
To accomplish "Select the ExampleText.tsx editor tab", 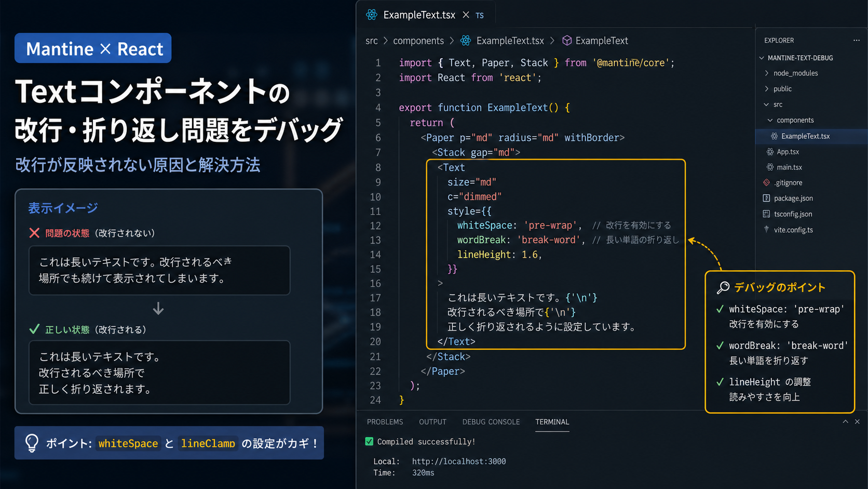I will click(x=425, y=15).
